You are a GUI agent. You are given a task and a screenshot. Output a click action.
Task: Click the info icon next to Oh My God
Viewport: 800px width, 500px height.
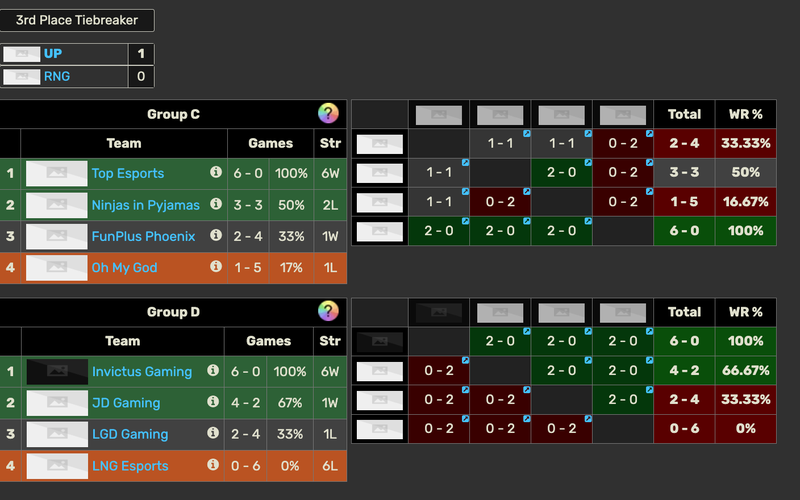click(216, 266)
